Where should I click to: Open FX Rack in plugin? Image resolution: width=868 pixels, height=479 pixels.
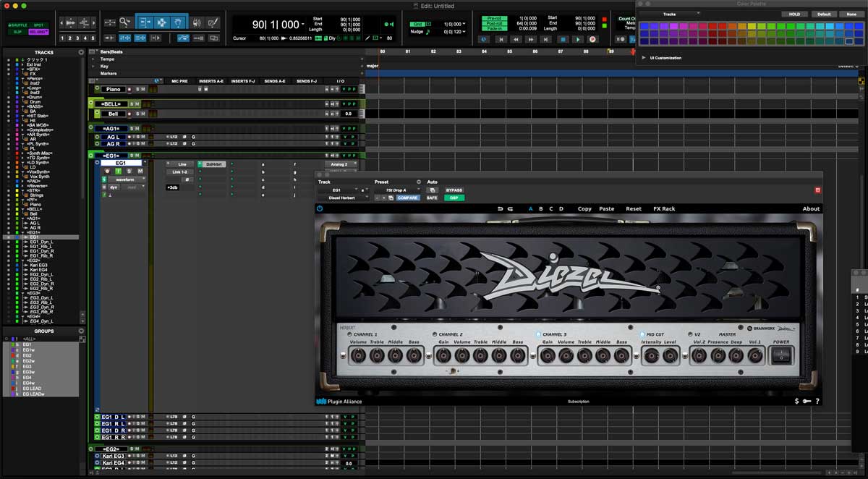click(664, 208)
